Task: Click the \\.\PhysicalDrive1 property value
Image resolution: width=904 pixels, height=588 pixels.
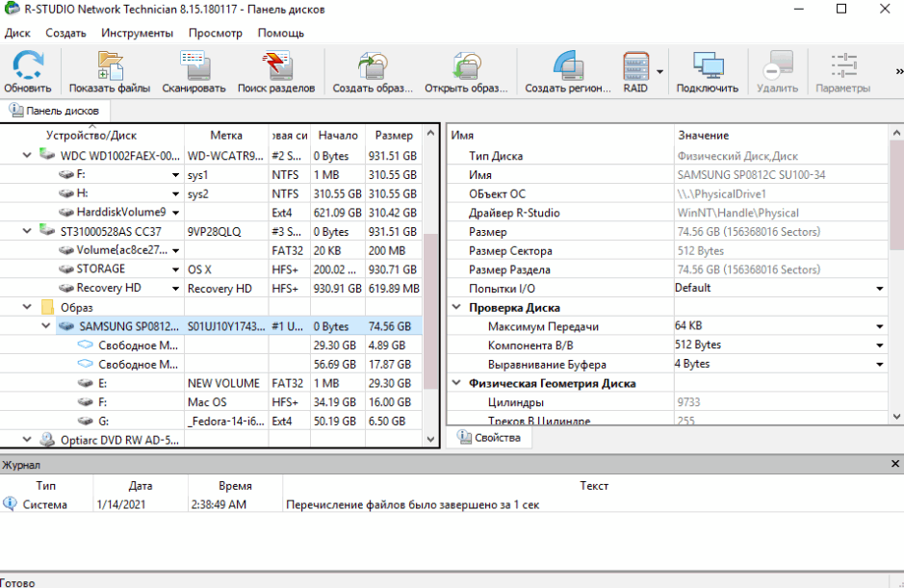Action: [721, 193]
